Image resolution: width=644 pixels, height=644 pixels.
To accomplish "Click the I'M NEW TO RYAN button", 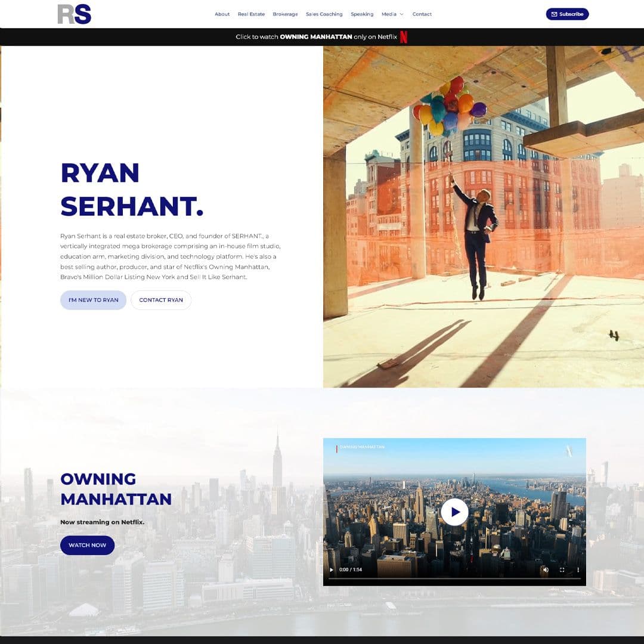I will [93, 300].
